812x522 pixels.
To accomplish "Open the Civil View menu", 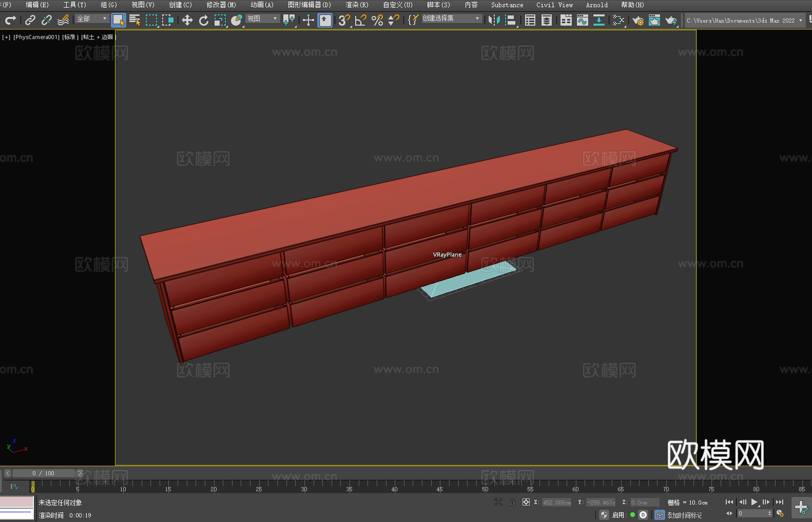I will point(554,5).
